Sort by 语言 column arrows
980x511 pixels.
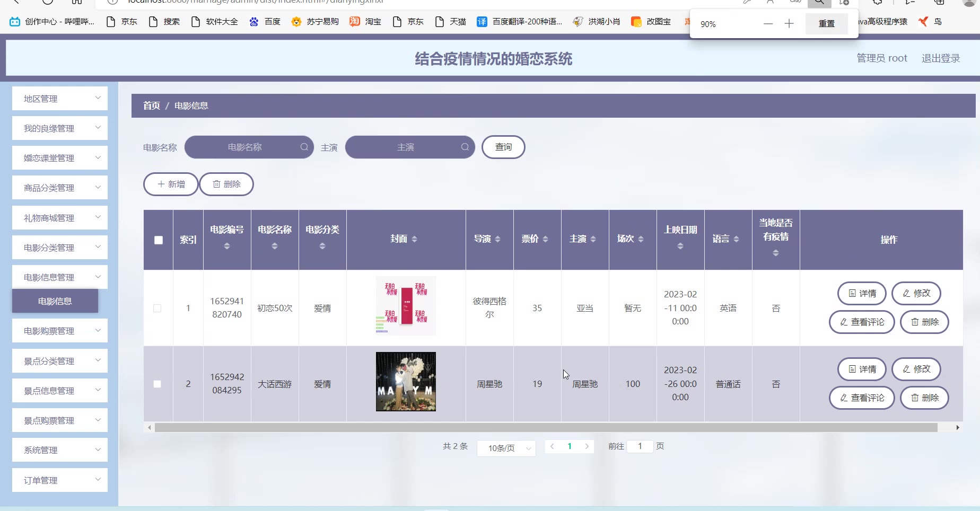click(737, 239)
